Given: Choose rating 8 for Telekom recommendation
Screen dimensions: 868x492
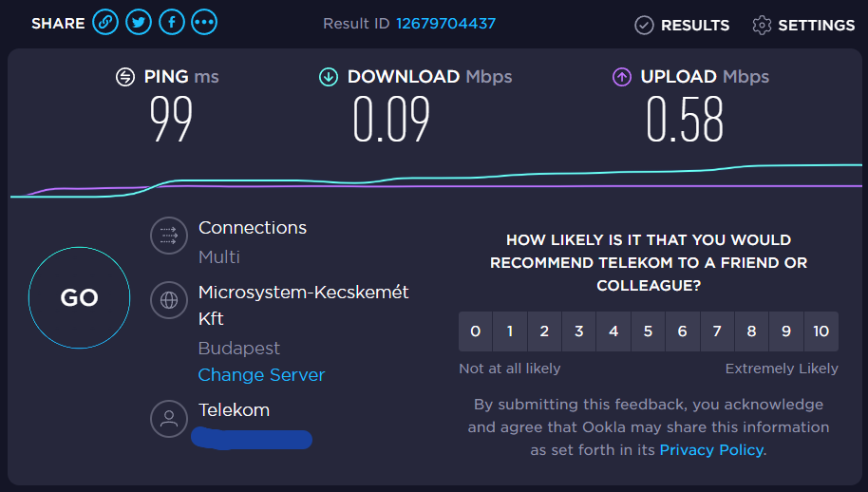Looking at the screenshot, I should click(x=751, y=331).
